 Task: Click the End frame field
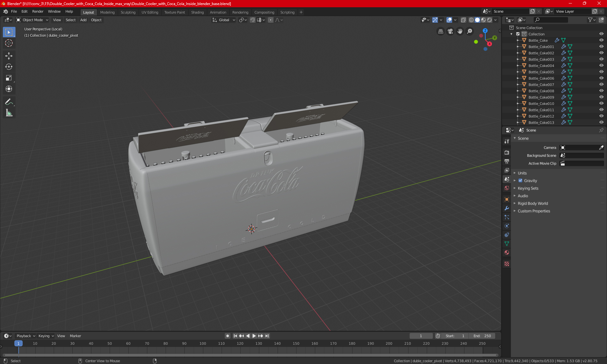[482, 336]
